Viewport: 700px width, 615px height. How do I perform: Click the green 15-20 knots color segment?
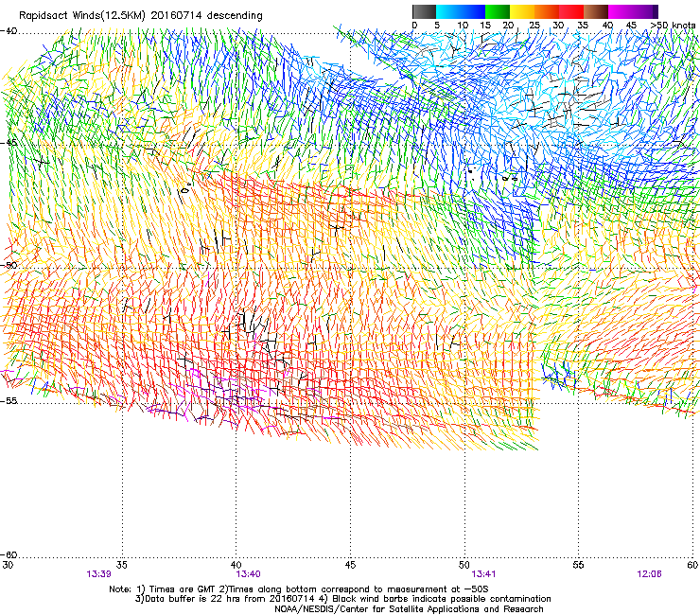(498, 11)
